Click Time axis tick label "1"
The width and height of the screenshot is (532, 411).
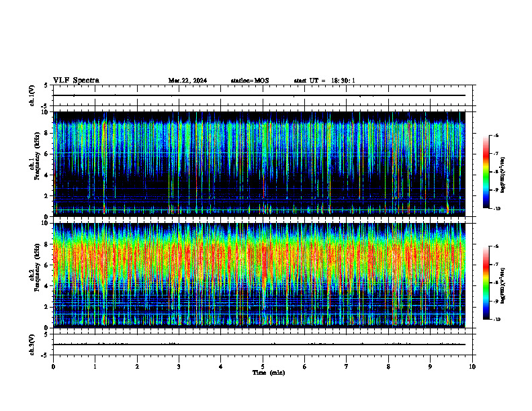pyautogui.click(x=95, y=367)
